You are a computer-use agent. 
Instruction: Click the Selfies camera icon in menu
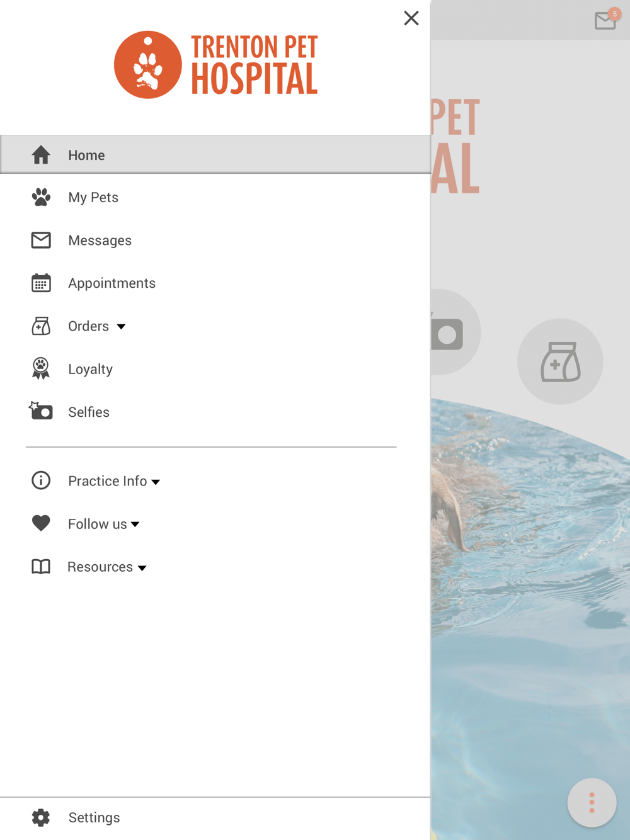coord(41,411)
